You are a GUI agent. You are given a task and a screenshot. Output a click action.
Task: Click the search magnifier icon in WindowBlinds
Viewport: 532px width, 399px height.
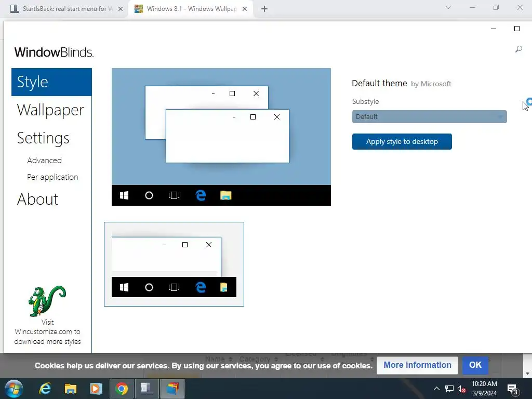518,49
